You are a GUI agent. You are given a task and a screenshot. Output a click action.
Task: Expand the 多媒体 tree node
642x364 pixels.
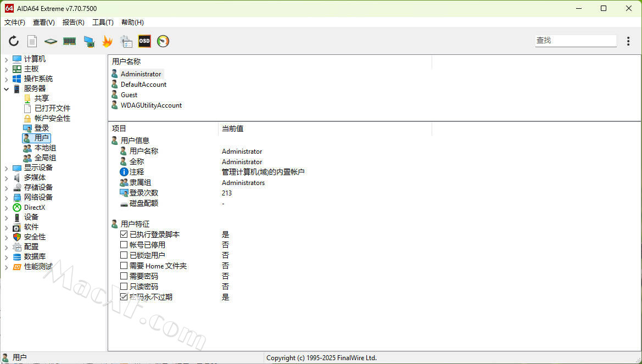click(x=6, y=178)
